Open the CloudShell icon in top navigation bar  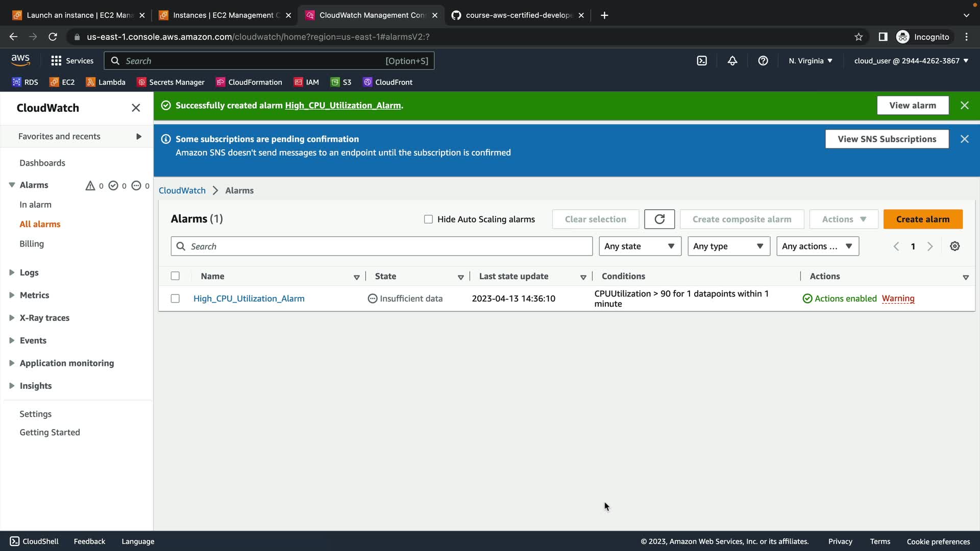click(x=702, y=61)
